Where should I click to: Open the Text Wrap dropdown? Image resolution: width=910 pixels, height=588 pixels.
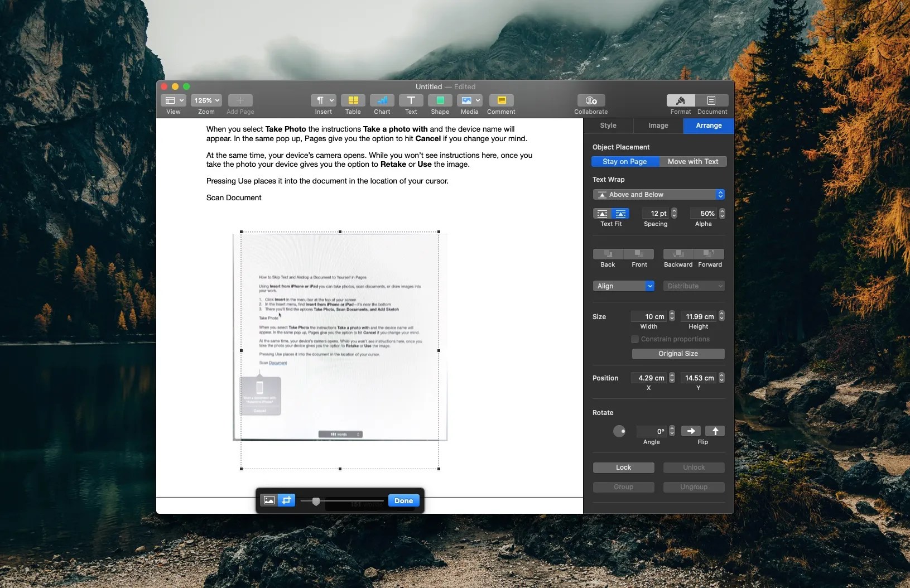[658, 195]
